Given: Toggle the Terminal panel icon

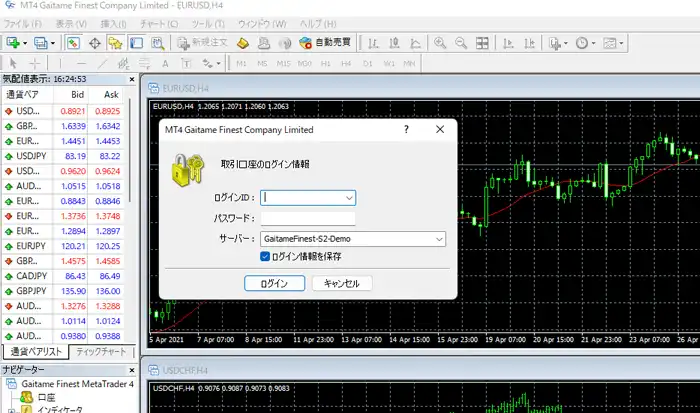Looking at the screenshot, I should [x=136, y=43].
